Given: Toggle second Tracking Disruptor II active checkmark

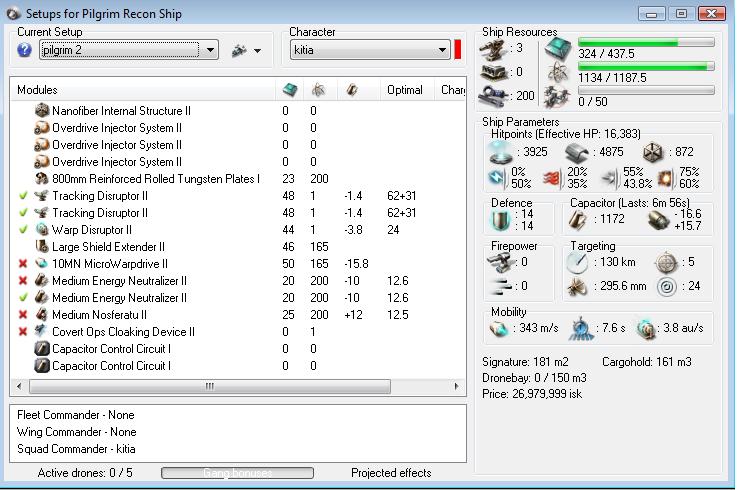Looking at the screenshot, I should [23, 213].
